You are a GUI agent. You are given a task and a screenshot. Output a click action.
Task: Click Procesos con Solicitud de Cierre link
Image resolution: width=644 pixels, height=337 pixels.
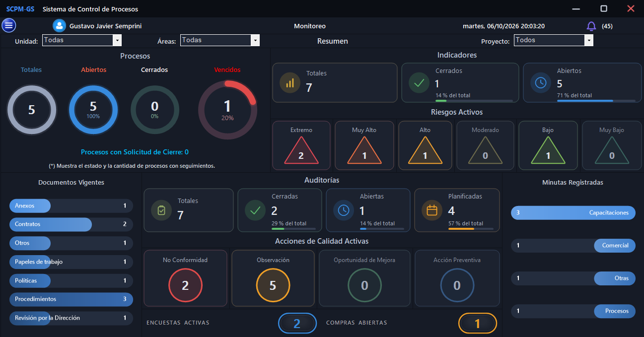tap(135, 152)
